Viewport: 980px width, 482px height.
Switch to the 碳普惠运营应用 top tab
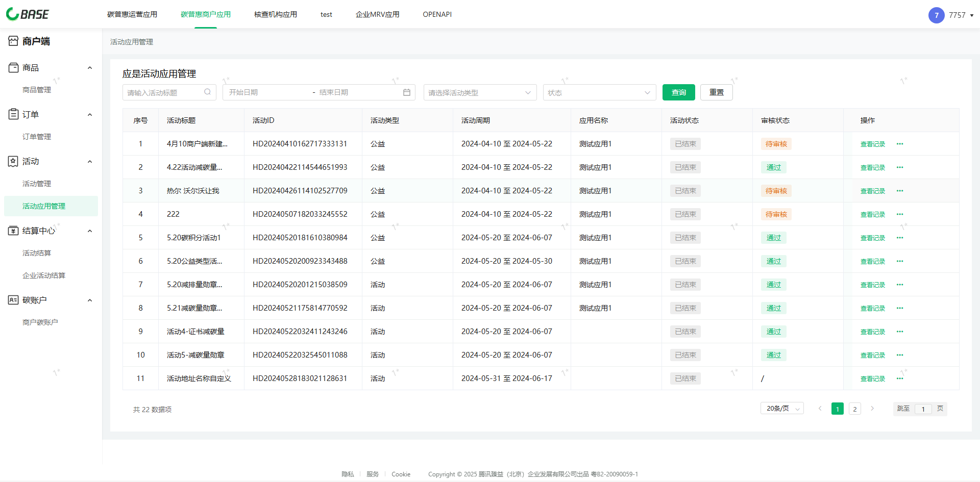coord(132,14)
